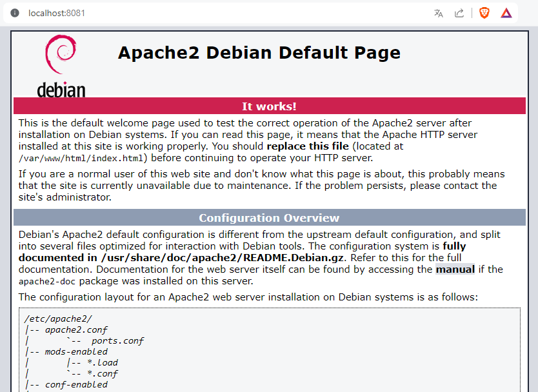Image resolution: width=538 pixels, height=392 pixels.
Task: Open the Brave Shields lion icon
Action: point(484,13)
